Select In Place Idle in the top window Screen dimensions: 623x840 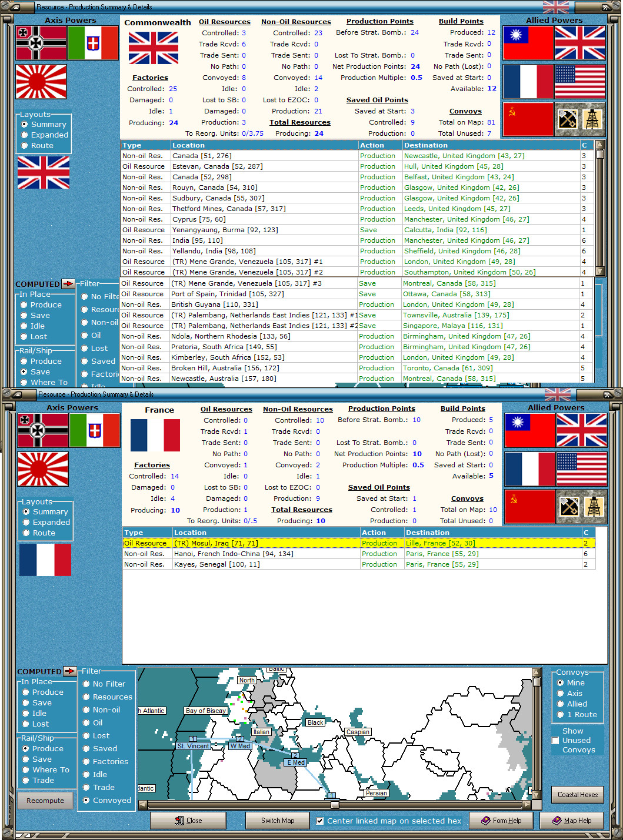point(33,326)
